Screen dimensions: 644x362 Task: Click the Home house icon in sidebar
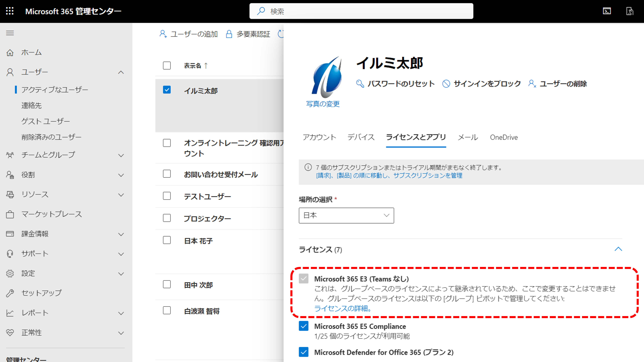point(10,53)
